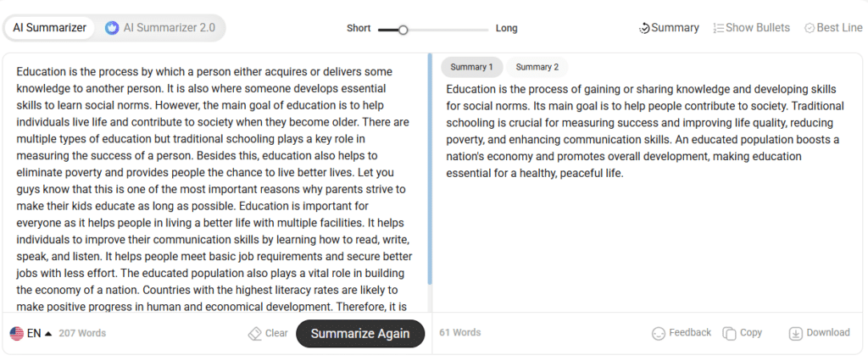Click the Summary mode icon

click(644, 28)
